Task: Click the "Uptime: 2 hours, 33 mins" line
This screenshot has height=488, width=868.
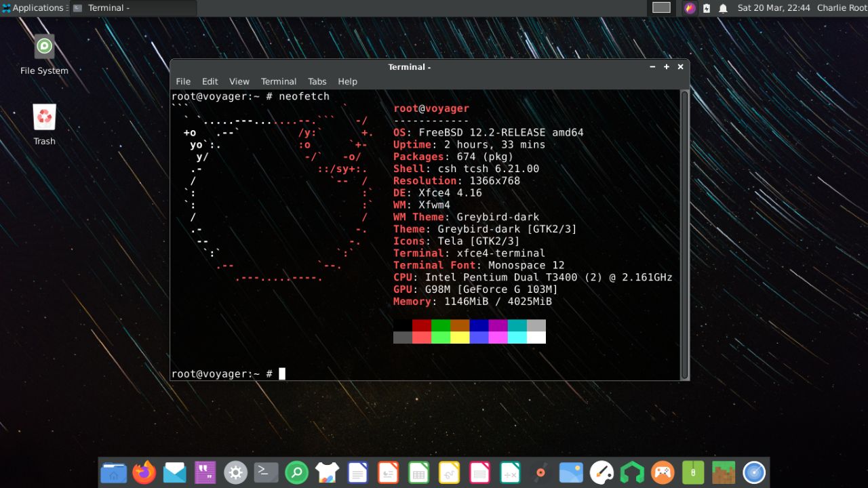Action: tap(469, 144)
